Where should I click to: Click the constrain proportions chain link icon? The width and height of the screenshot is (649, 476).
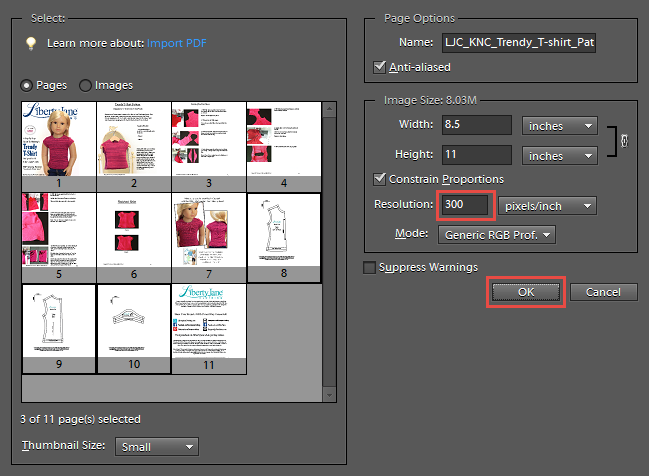(626, 141)
